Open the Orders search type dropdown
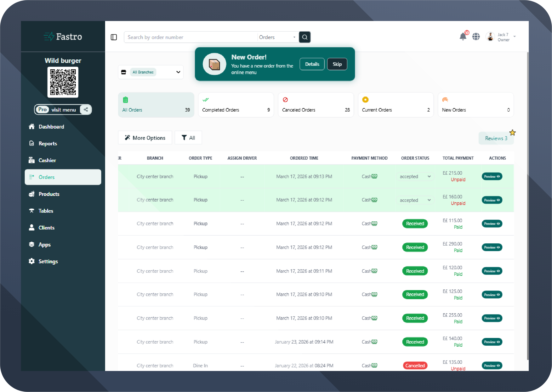The height and width of the screenshot is (392, 552). (x=278, y=37)
